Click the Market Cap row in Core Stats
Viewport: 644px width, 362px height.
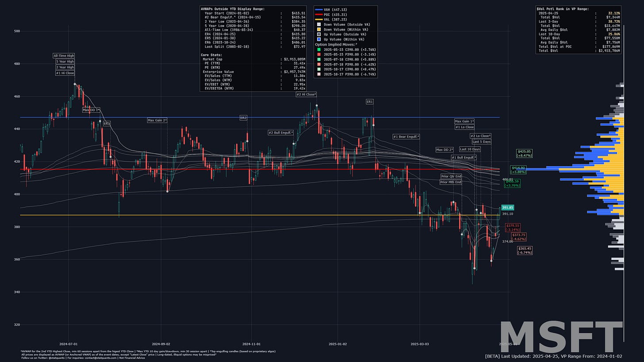254,59
